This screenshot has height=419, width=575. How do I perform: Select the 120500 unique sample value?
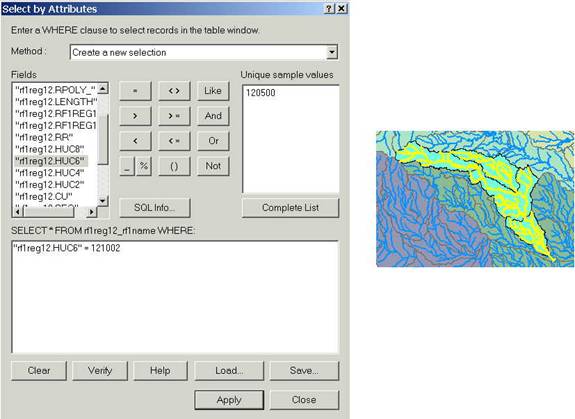(261, 93)
